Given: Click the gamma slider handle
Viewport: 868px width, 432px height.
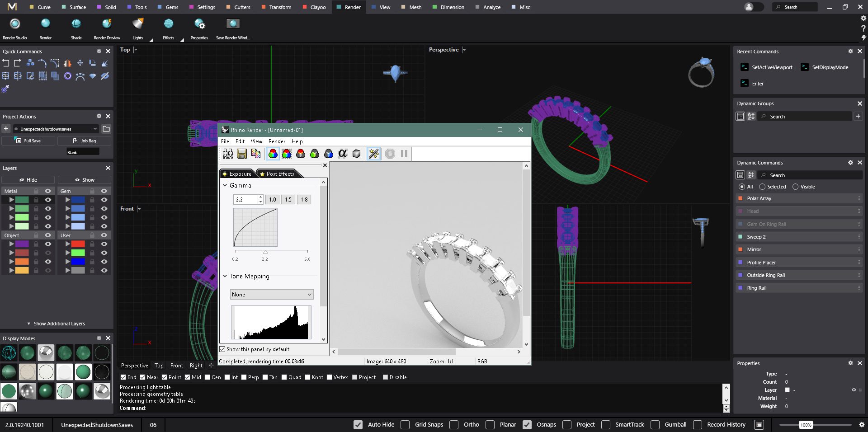Looking at the screenshot, I should point(265,252).
